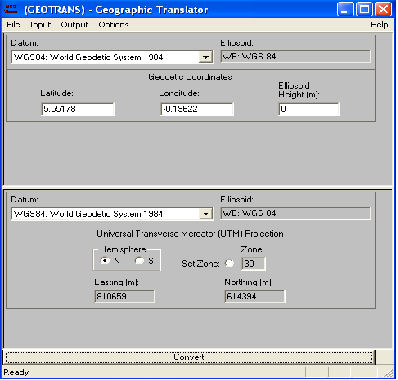The image size is (398, 380).
Task: Toggle the Set Zone option
Action: 229,263
